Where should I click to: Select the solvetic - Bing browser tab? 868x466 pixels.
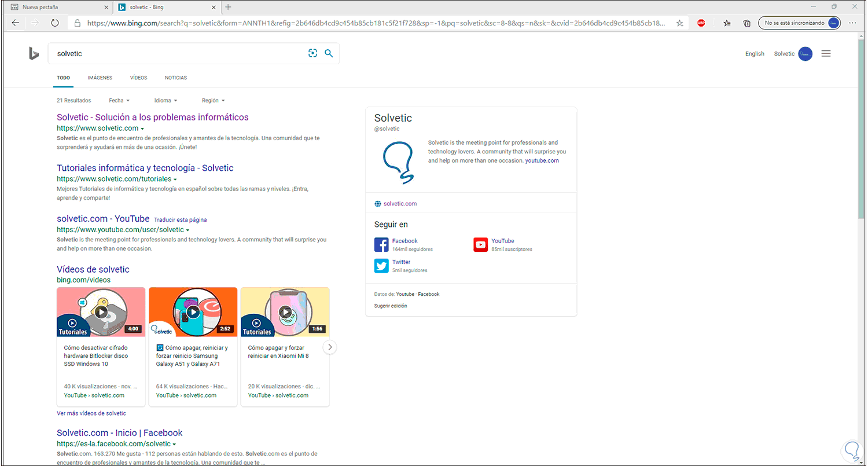167,7
